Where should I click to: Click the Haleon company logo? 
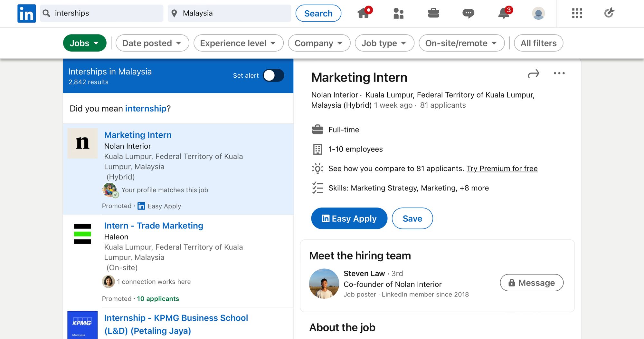[x=82, y=234]
